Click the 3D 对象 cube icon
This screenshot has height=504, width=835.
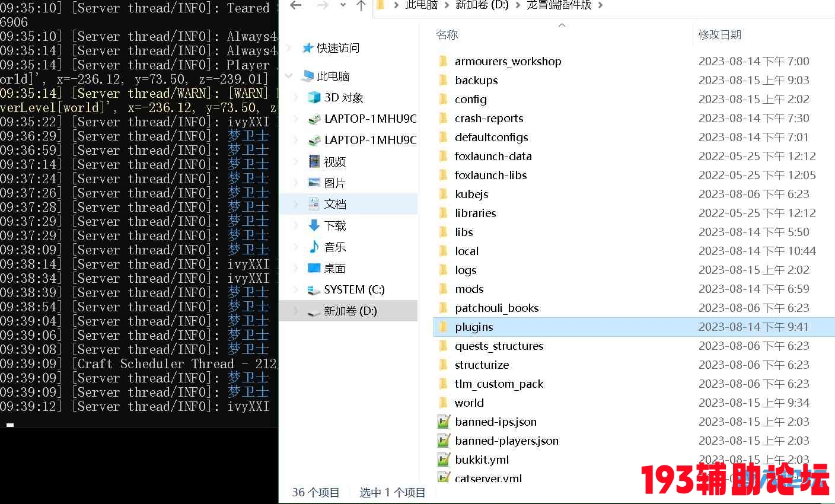point(314,97)
